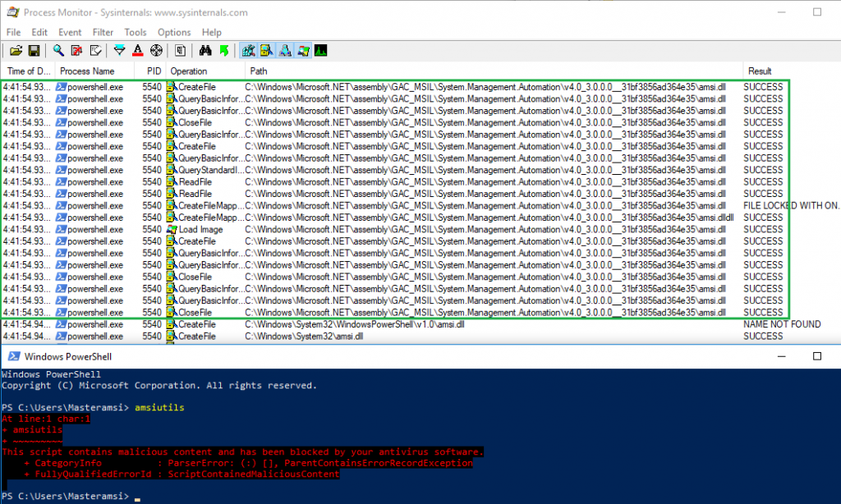Open the Process Tree toolbar icon
Viewport: 841px width, 504px height.
coord(181,51)
